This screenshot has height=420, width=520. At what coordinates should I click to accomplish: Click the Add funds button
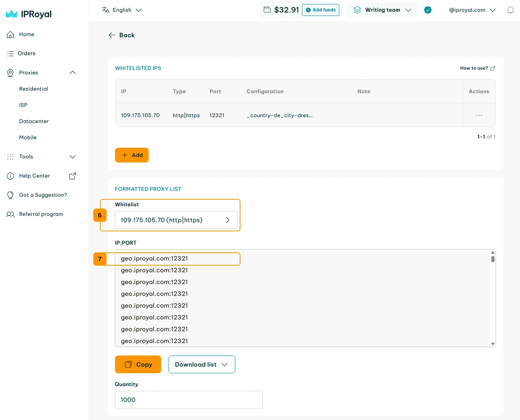click(320, 10)
